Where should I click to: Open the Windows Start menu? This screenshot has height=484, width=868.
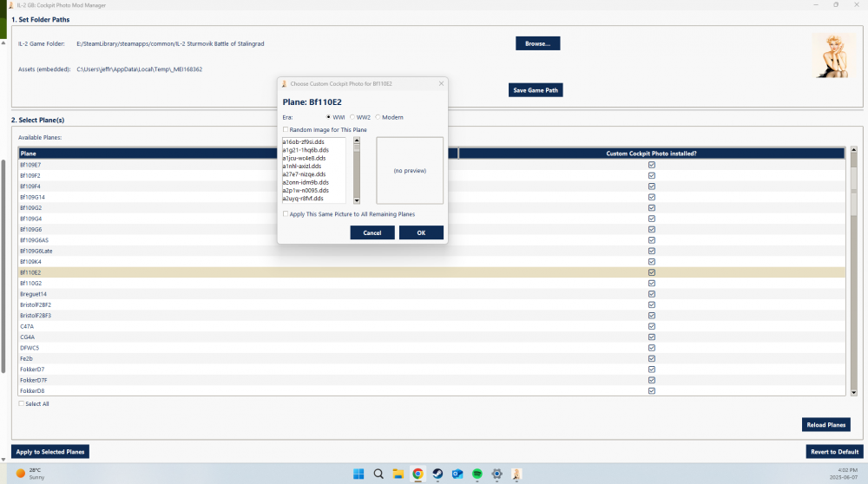point(358,474)
